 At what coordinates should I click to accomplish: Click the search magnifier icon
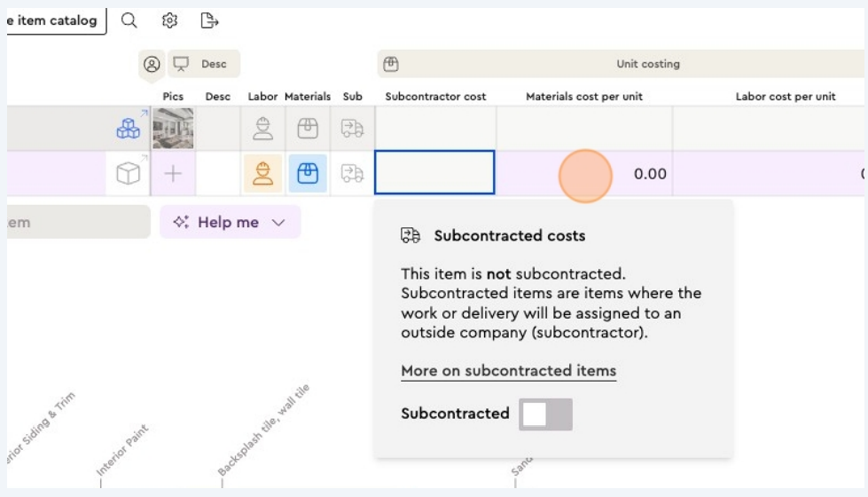pos(129,20)
